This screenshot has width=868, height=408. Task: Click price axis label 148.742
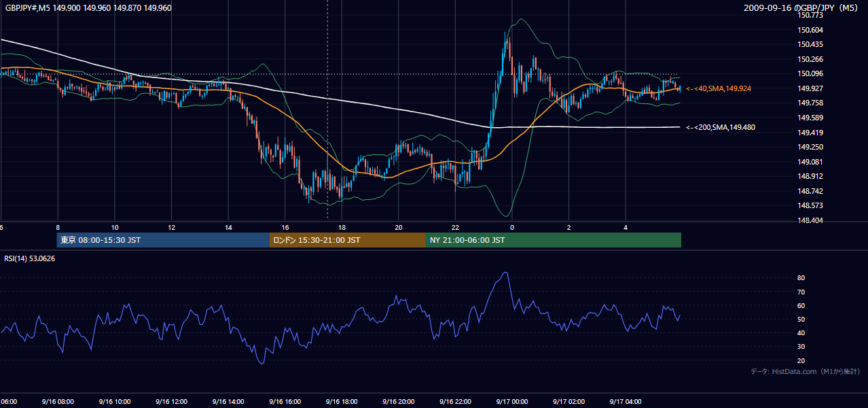coord(811,191)
